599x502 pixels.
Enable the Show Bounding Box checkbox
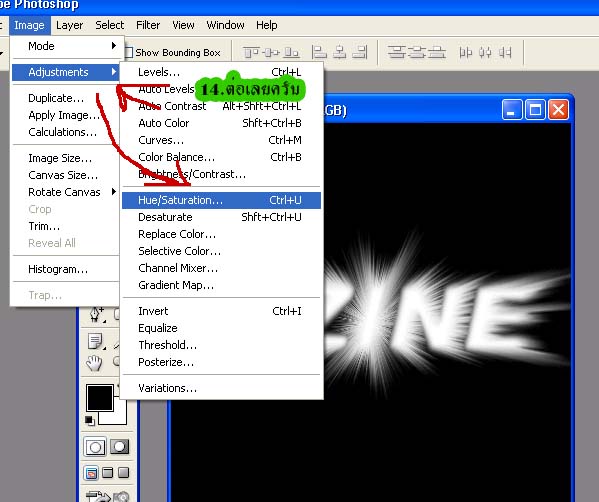129,52
